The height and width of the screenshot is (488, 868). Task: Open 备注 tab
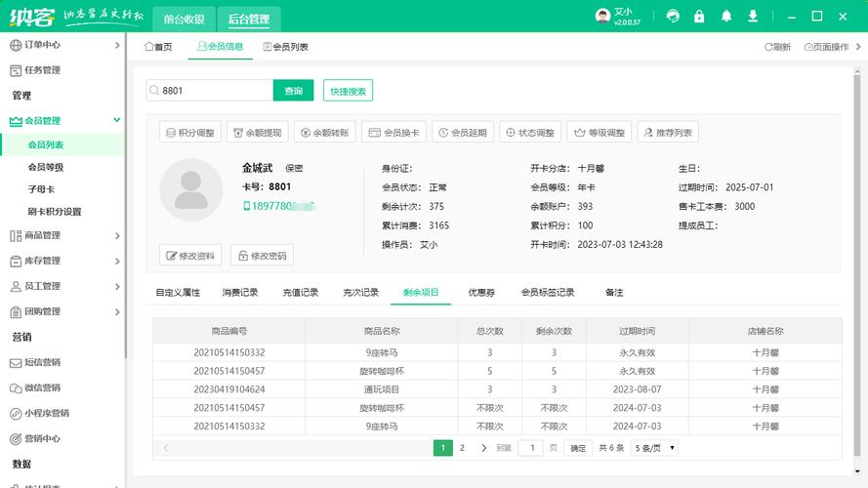(614, 293)
